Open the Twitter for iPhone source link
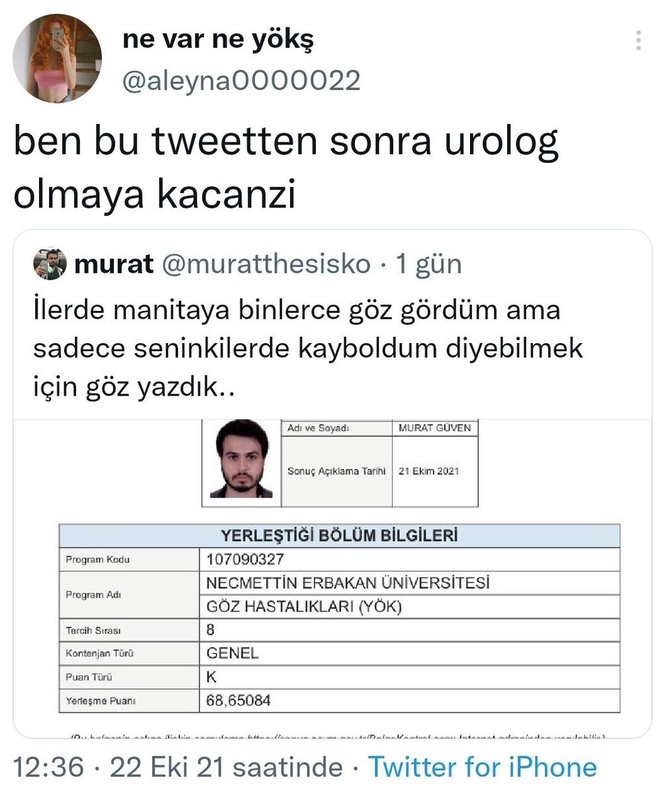Image resolution: width=672 pixels, height=795 pixels. pyautogui.click(x=483, y=767)
